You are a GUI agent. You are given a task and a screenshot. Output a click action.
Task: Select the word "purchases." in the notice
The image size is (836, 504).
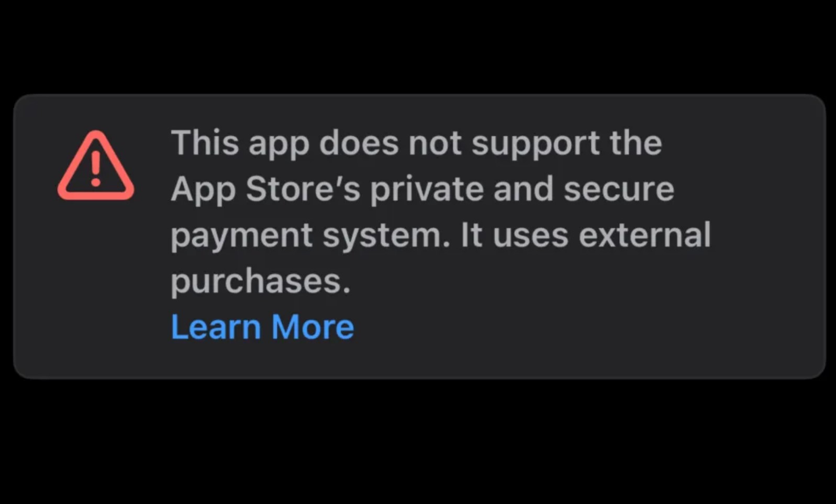260,282
